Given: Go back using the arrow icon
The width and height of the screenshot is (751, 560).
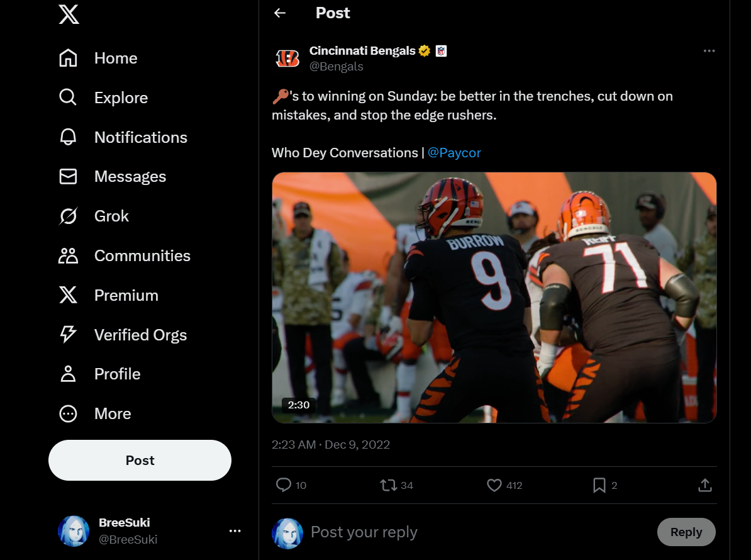Looking at the screenshot, I should coord(280,13).
